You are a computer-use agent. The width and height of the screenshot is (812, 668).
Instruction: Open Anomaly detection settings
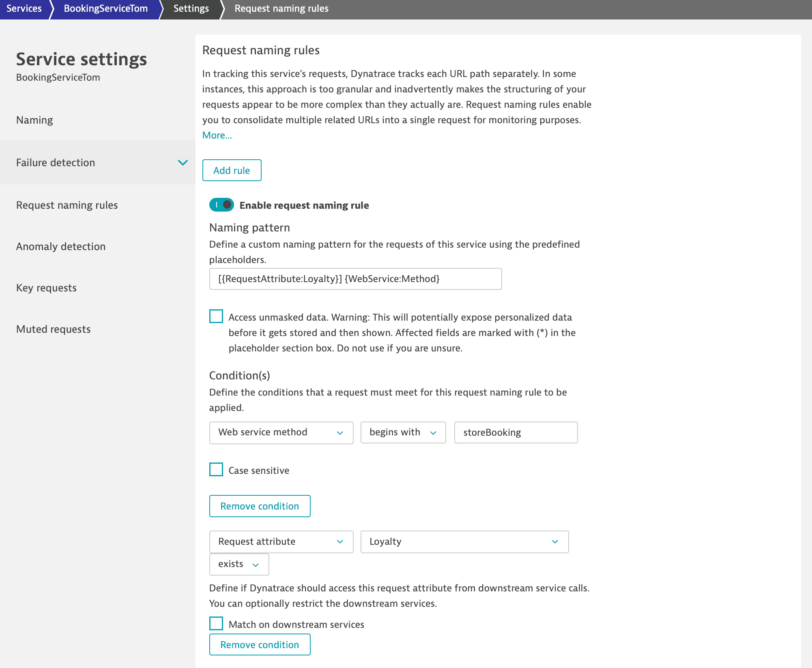pyautogui.click(x=61, y=246)
